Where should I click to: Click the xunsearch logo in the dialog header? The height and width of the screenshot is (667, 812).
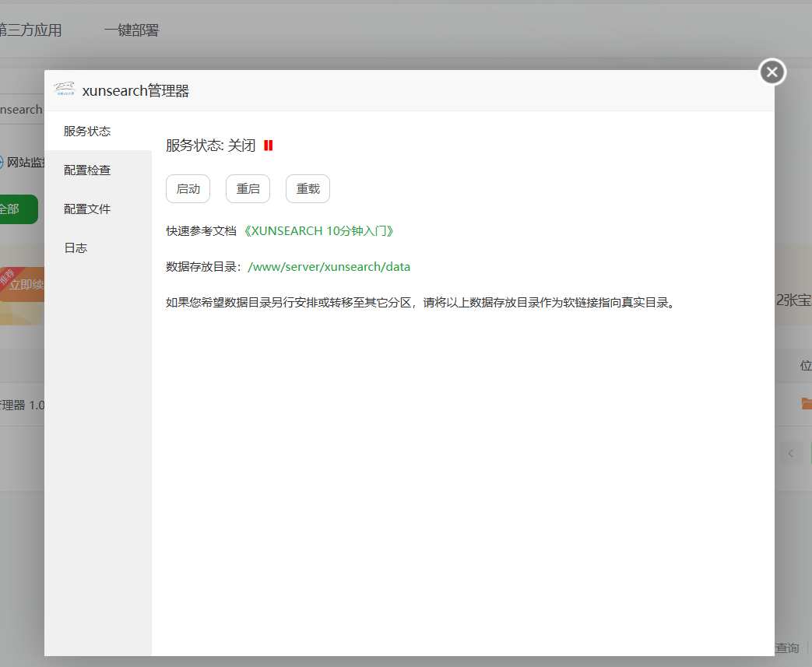[66, 90]
